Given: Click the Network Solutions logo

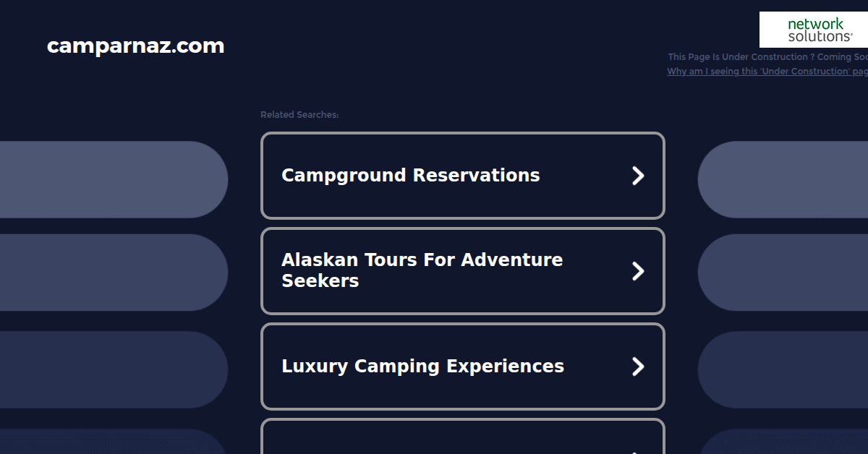Looking at the screenshot, I should (x=813, y=30).
